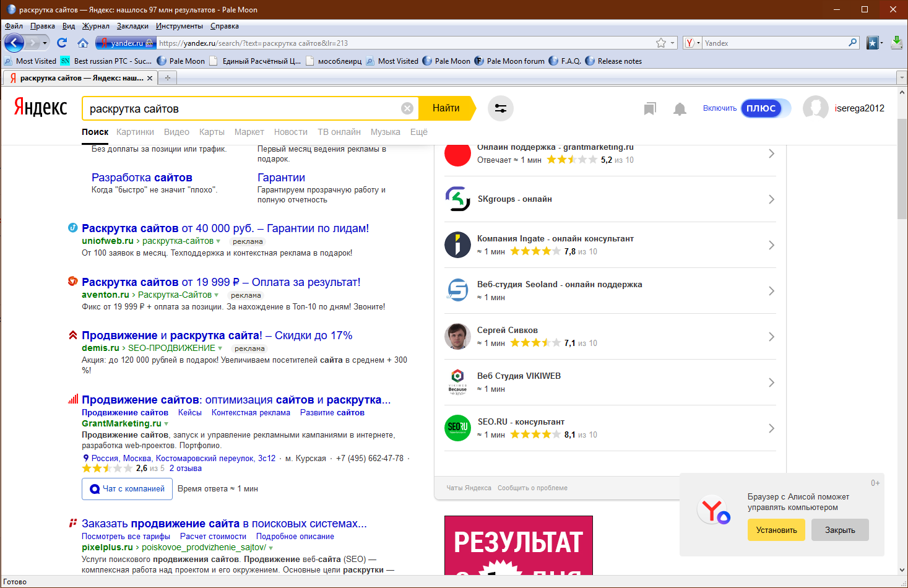Open the notifications bell icon
Image resolution: width=908 pixels, height=588 pixels.
click(x=680, y=109)
